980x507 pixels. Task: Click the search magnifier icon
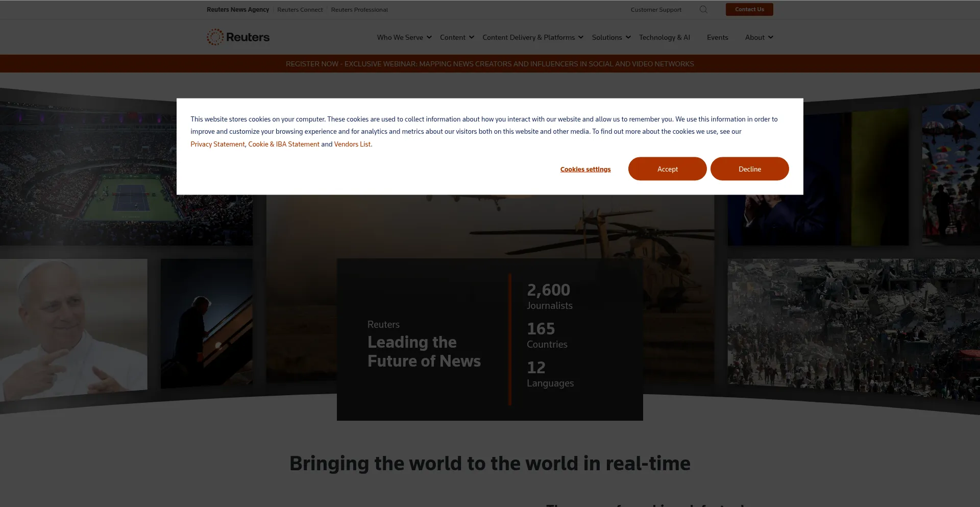pos(703,9)
